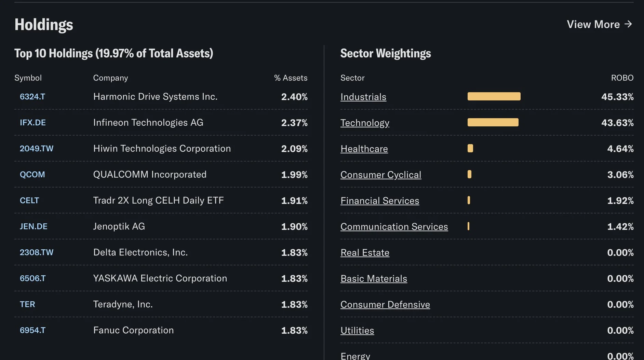Click the Consumer Cyclical sector link

click(381, 175)
